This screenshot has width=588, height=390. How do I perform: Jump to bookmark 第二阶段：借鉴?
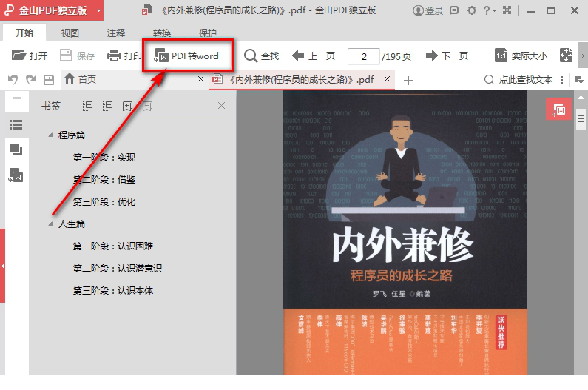pyautogui.click(x=104, y=180)
